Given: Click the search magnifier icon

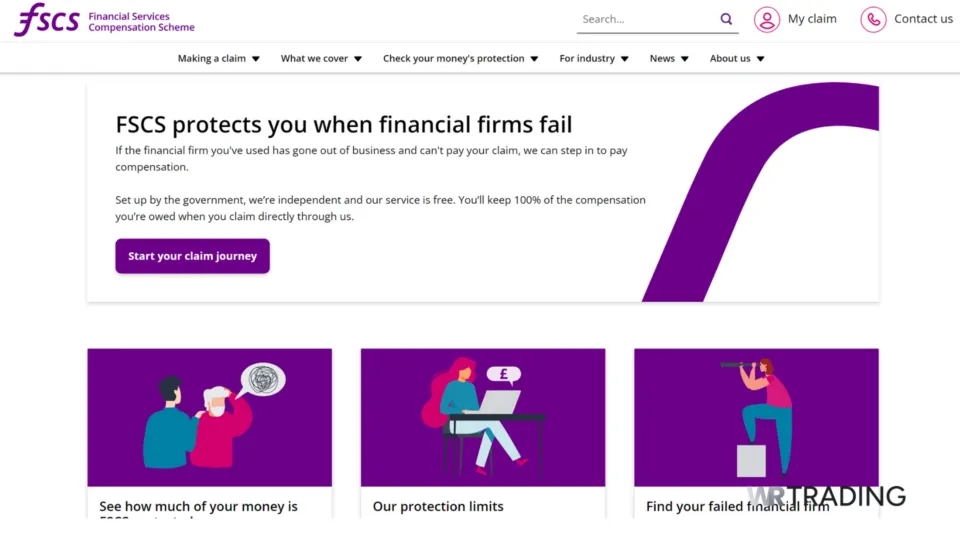Looking at the screenshot, I should pos(726,19).
